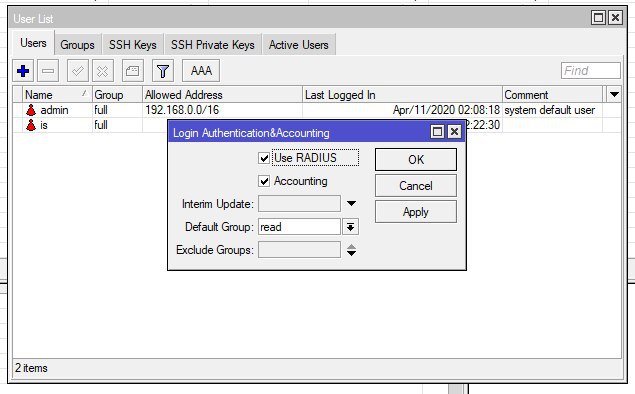Select the admin user row name

[54, 110]
